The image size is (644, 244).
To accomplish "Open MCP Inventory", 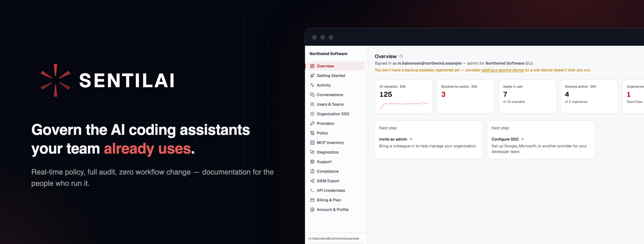I will coord(336,143).
